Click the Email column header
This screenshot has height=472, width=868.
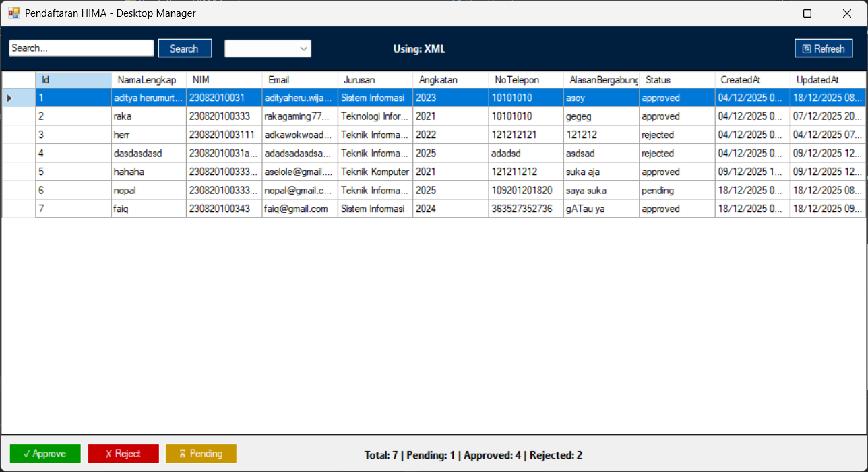pos(299,79)
